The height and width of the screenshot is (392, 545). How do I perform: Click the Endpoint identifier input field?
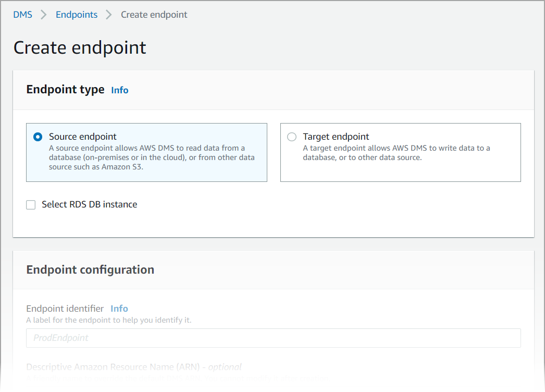pos(273,338)
